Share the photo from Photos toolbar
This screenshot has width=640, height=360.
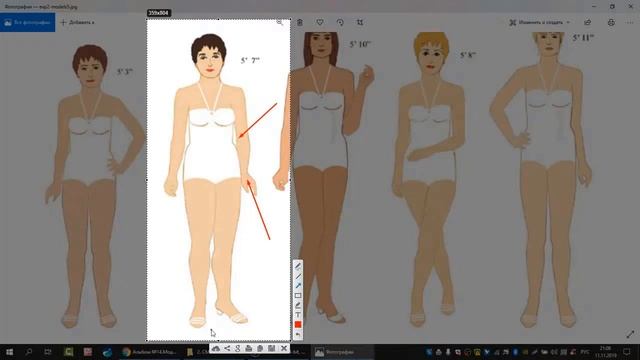(x=587, y=22)
